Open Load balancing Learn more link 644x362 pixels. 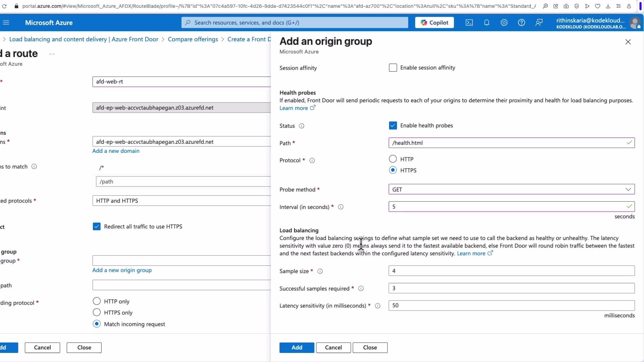click(475, 253)
